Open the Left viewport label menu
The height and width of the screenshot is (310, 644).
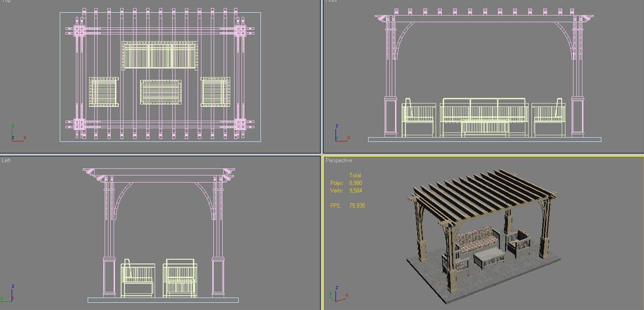pos(6,160)
